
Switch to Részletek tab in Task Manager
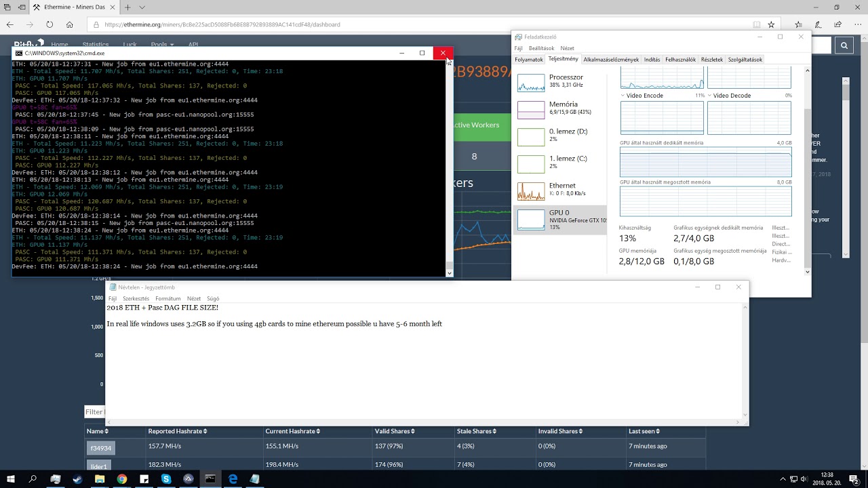point(712,60)
